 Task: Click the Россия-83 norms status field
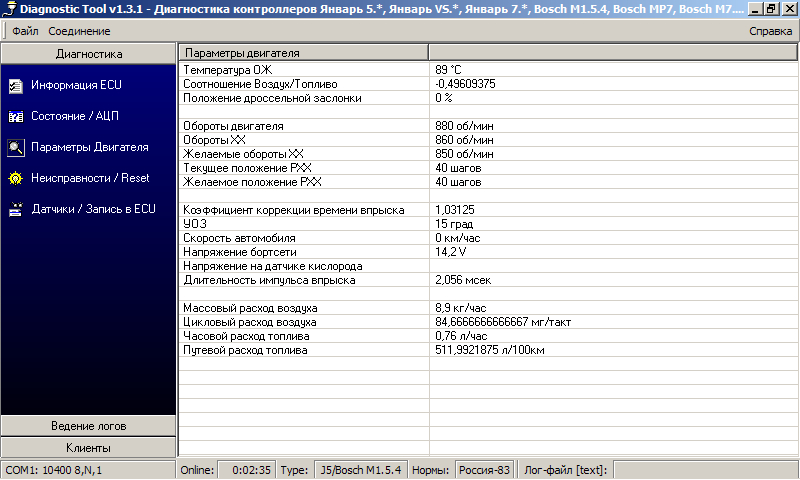click(x=483, y=470)
